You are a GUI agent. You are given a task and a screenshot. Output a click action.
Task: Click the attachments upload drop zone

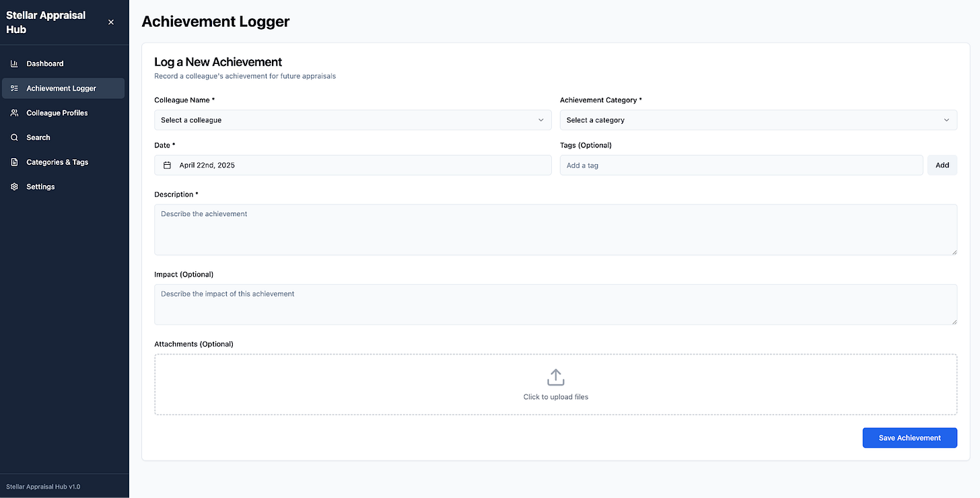click(555, 384)
